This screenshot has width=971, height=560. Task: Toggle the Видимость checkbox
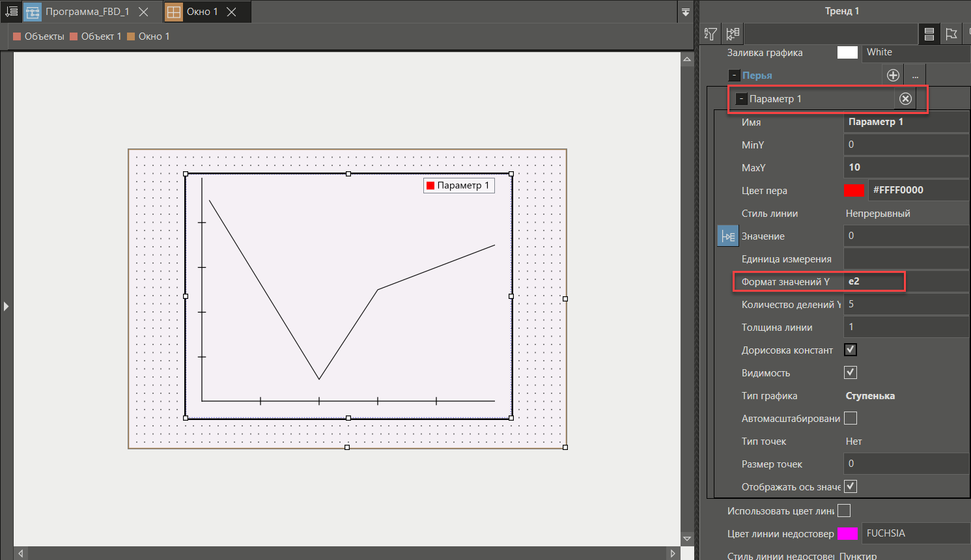point(851,372)
